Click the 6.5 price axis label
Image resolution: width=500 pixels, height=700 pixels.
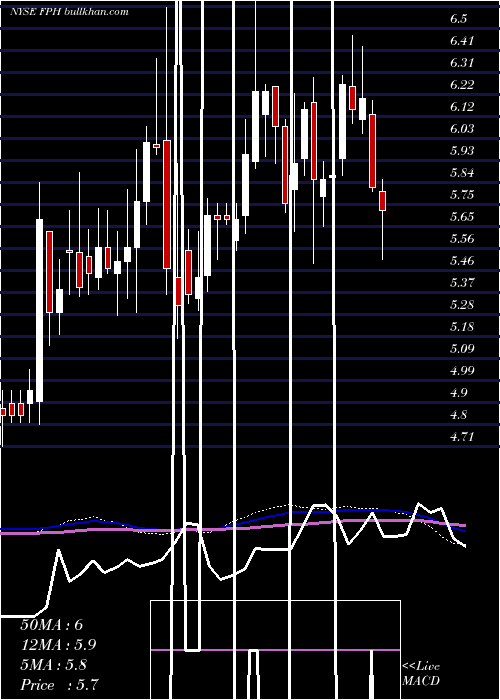(x=459, y=19)
